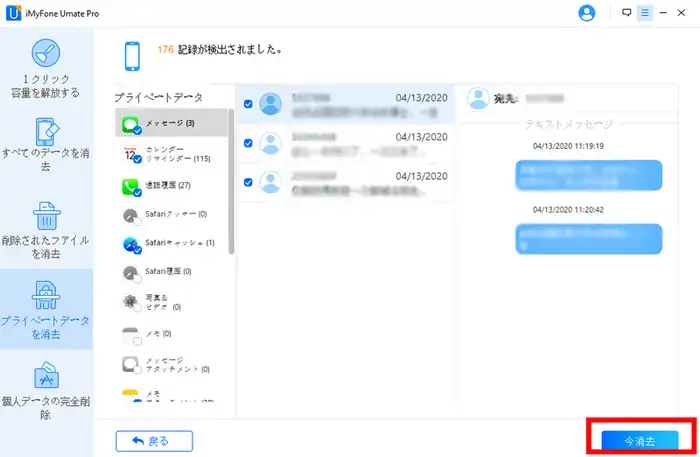The image size is (700, 457).
Task: Open すべてのデータを消去 in the sidebar
Action: (x=46, y=145)
